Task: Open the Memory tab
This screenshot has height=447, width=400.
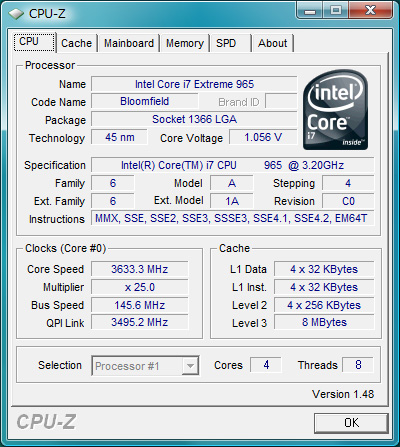Action: click(185, 43)
